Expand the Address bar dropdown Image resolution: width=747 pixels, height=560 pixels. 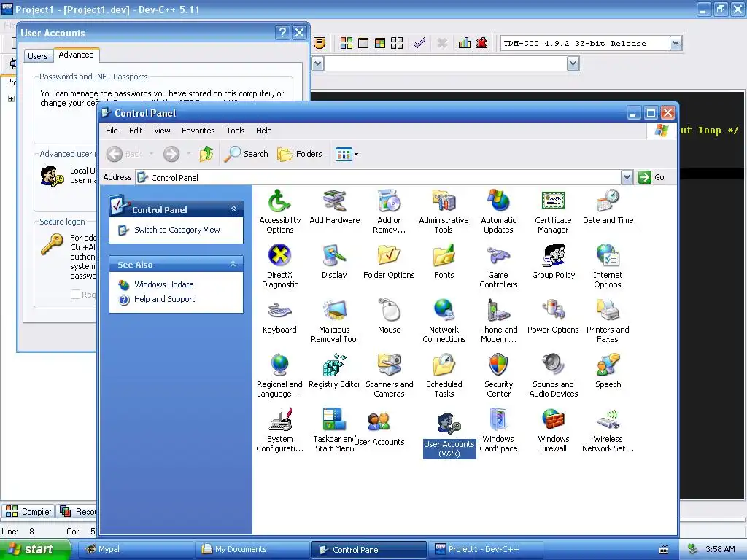click(x=627, y=177)
